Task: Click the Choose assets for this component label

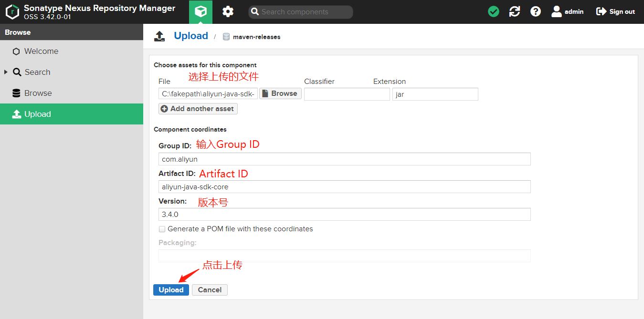Action: tap(205, 65)
